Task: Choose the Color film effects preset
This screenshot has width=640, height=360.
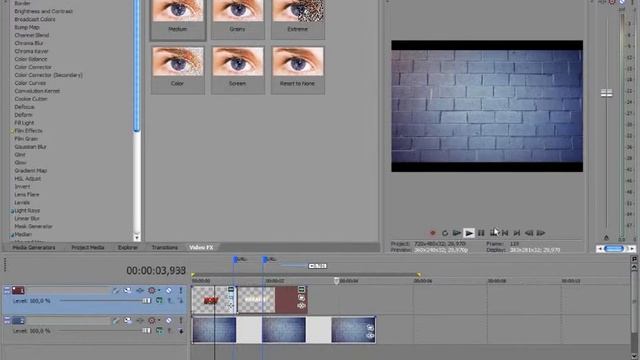Action: [x=178, y=70]
